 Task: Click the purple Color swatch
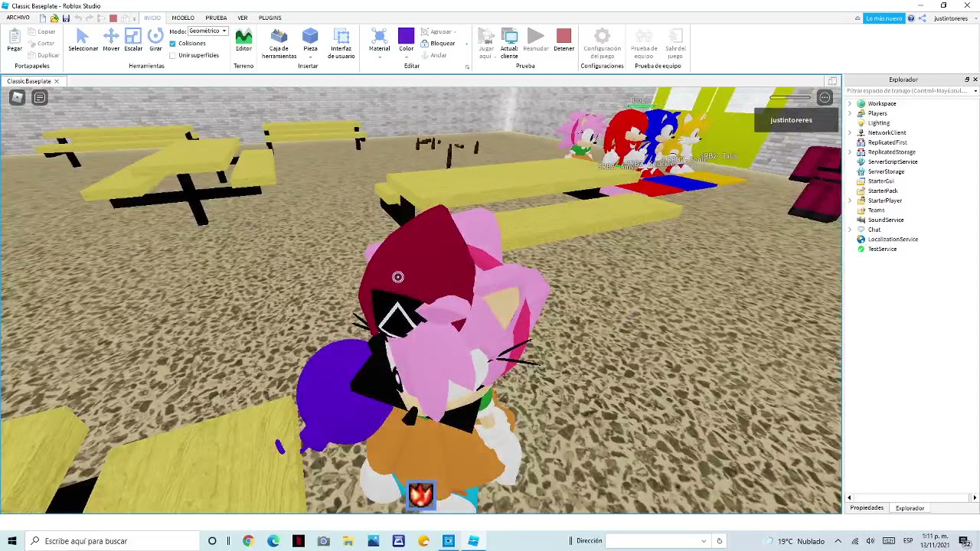[x=406, y=36]
